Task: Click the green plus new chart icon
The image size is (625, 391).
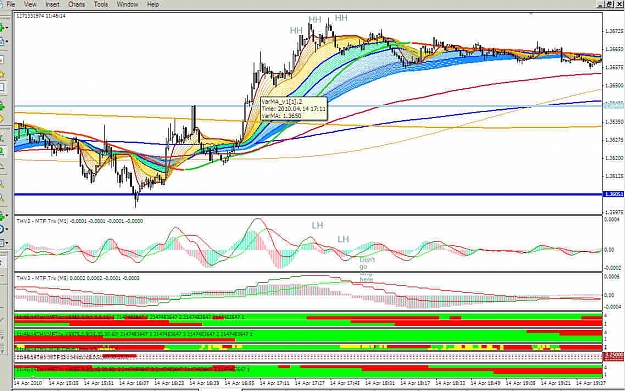Action: 2,28
